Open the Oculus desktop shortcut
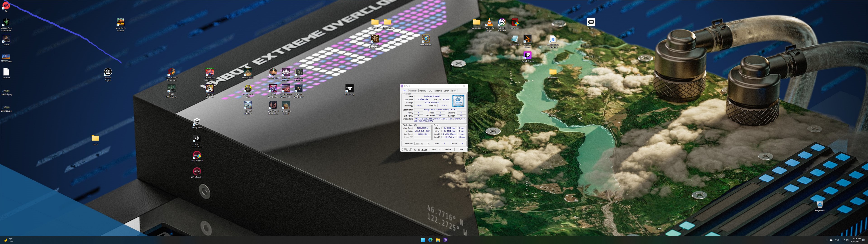 click(591, 23)
